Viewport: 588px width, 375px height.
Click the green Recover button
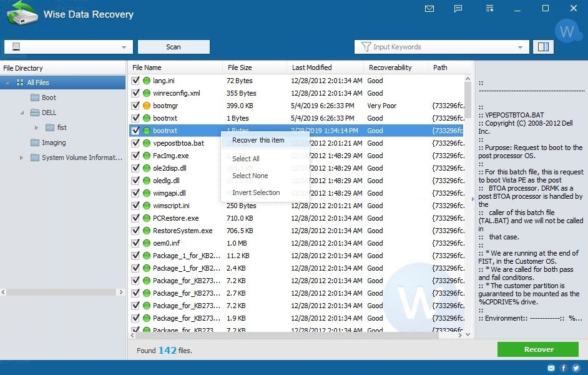click(538, 349)
